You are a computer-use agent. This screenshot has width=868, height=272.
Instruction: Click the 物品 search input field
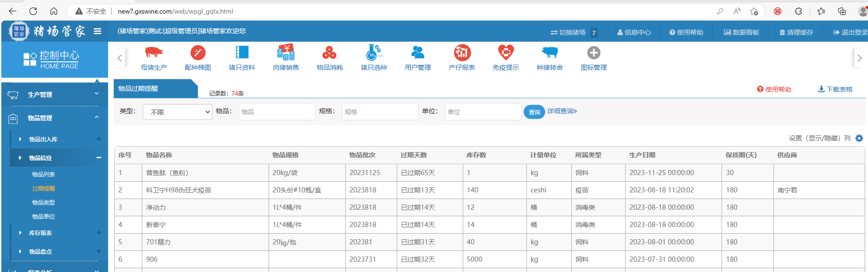click(277, 112)
